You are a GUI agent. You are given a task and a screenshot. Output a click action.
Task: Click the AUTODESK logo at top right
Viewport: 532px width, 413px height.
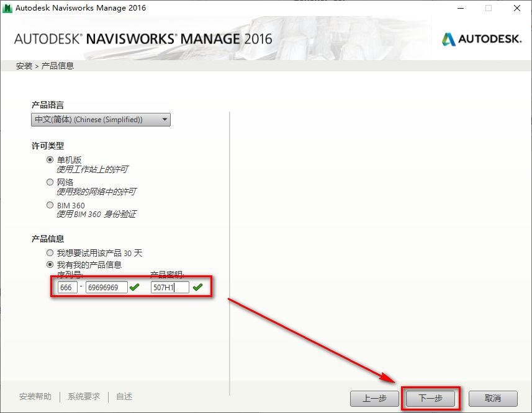tap(481, 38)
